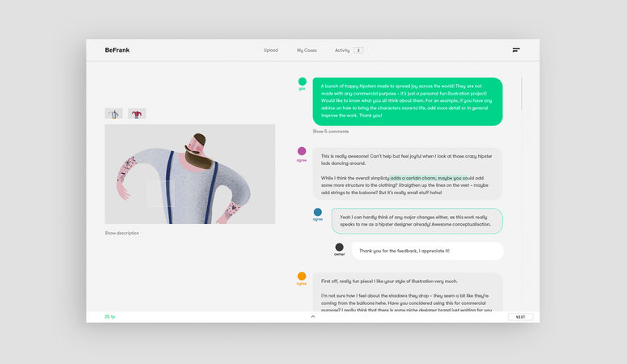
Task: Open the Activity tab
Action: tap(342, 50)
